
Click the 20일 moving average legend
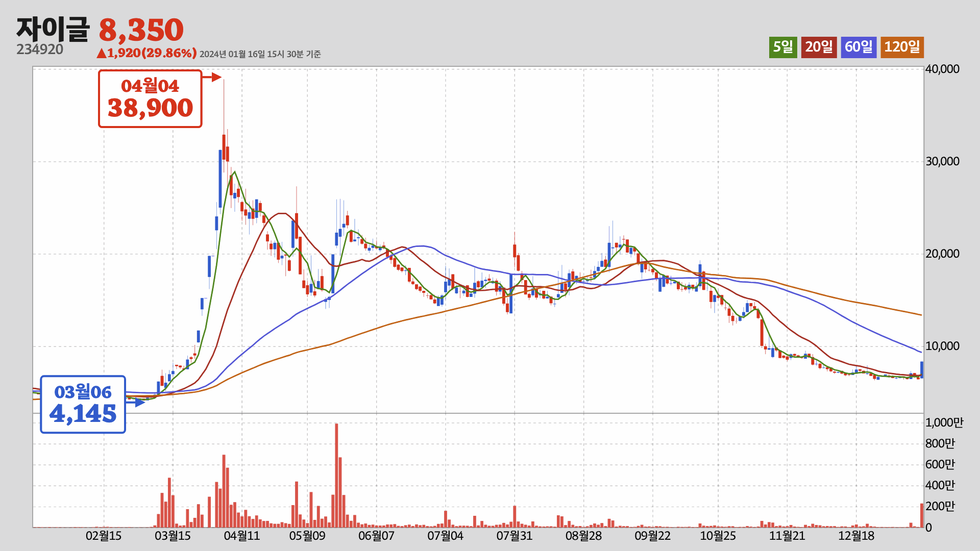coord(819,47)
